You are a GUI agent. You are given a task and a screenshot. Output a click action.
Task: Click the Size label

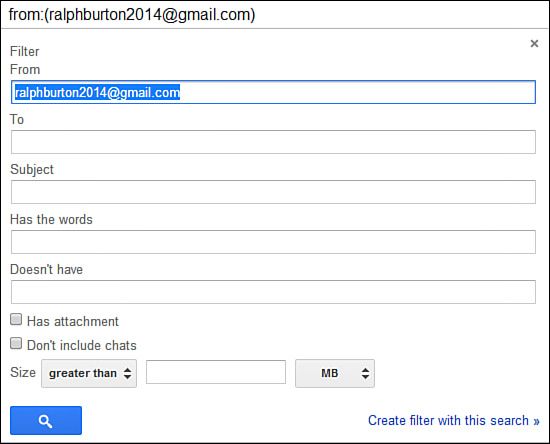pyautogui.click(x=23, y=372)
